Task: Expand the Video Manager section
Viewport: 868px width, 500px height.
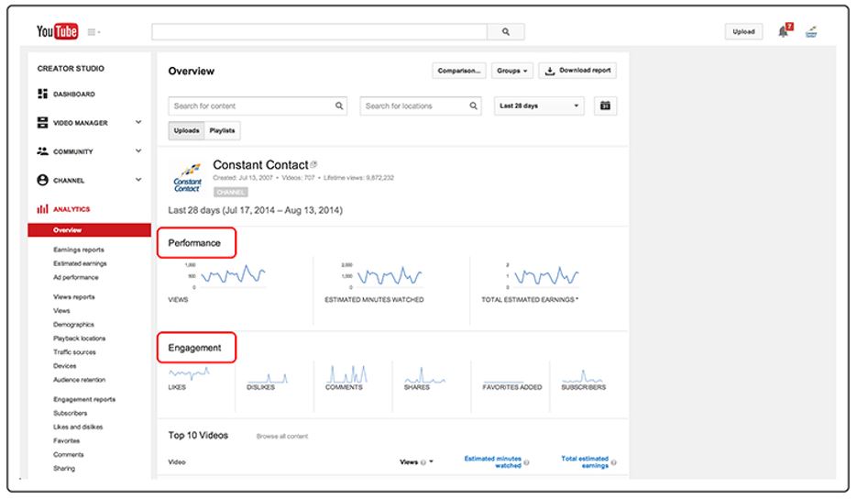Action: coord(138,122)
